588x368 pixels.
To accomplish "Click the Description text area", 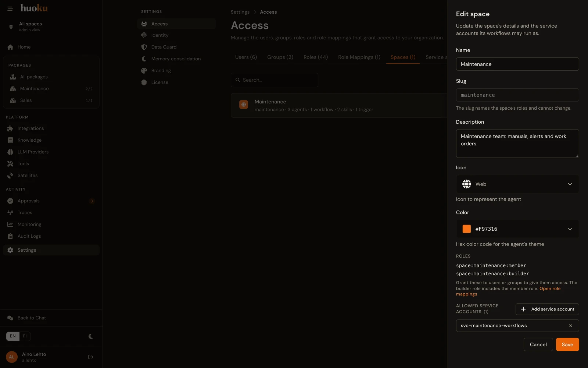I will click(x=517, y=144).
